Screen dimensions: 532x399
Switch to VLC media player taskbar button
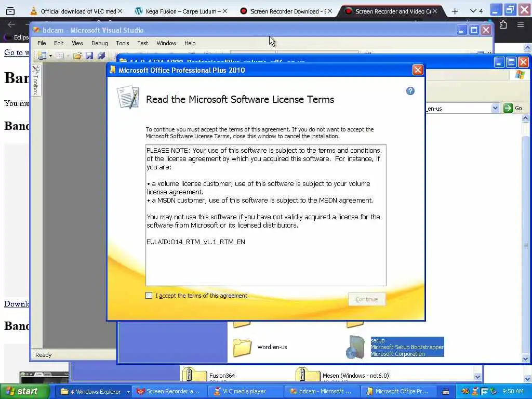[x=244, y=392]
